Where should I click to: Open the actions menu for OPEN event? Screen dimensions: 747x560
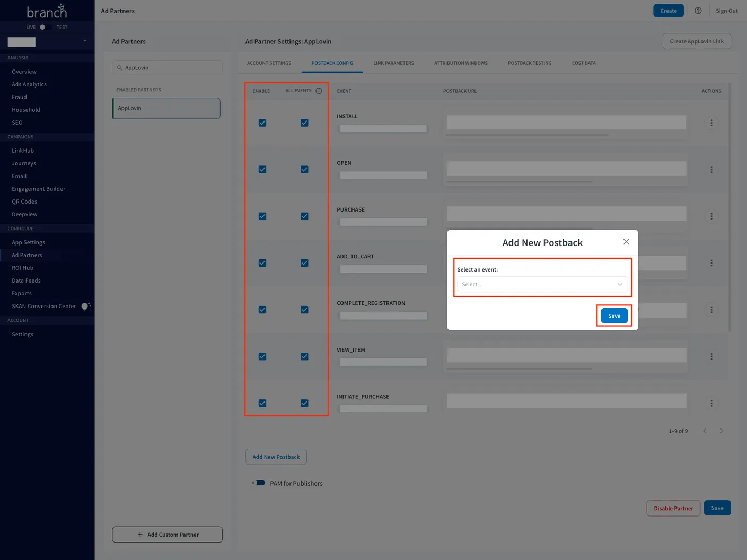[x=711, y=169]
